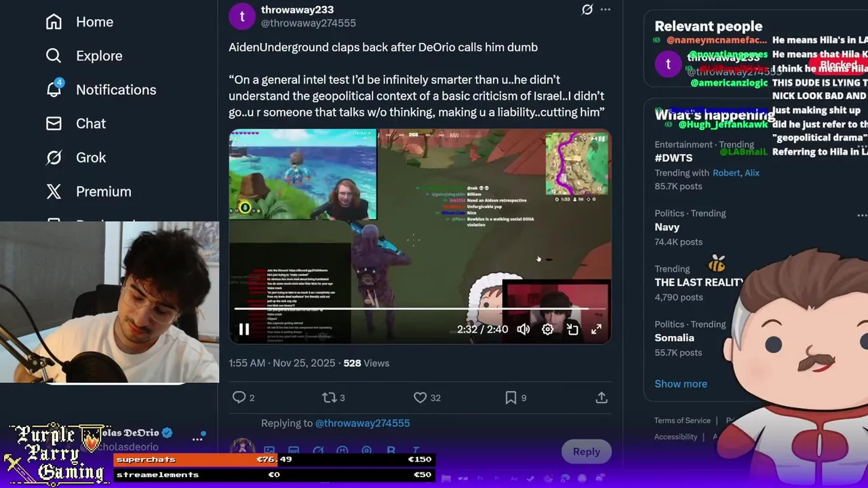Click Show more under What's happening

681,384
